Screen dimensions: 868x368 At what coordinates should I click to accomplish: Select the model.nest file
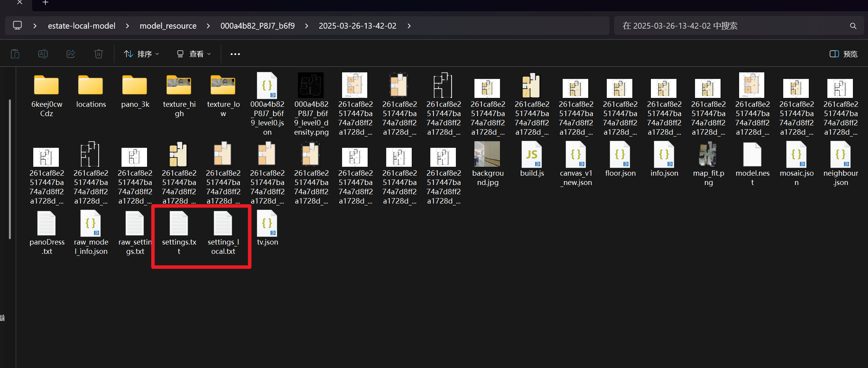coord(753,164)
